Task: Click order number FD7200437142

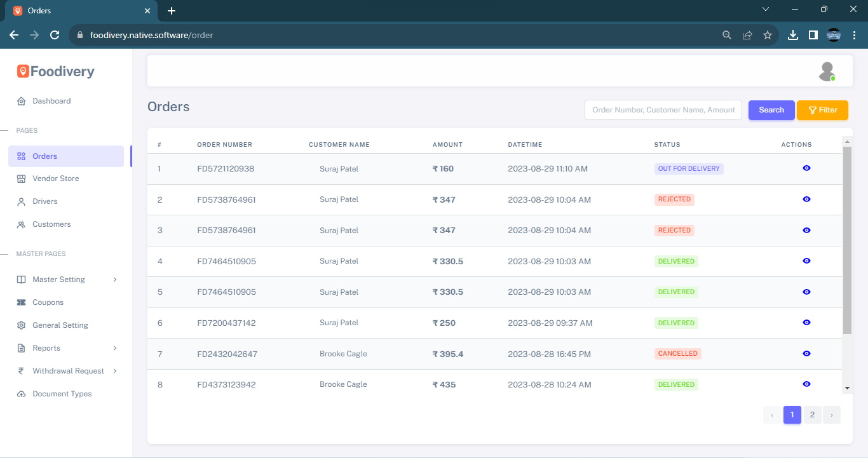Action: [227, 323]
